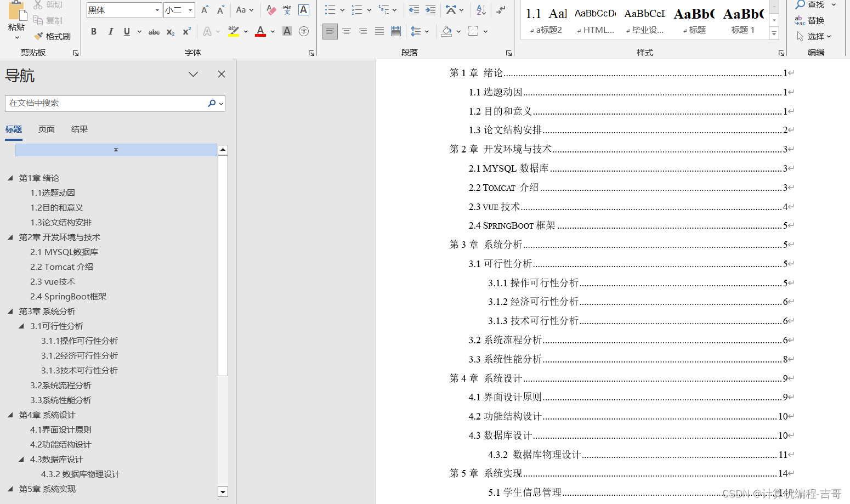Open the navigation pane options chevron
The image size is (850, 504).
(x=193, y=74)
